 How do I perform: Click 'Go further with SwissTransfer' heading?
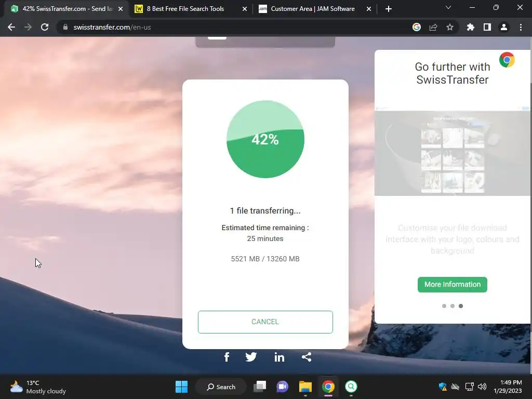point(453,73)
